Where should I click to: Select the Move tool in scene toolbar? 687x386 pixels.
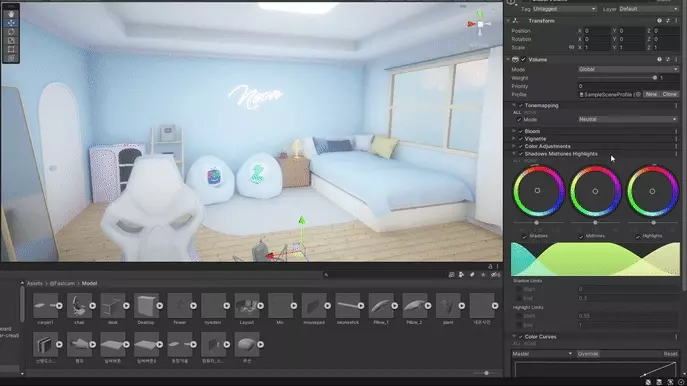pyautogui.click(x=11, y=23)
